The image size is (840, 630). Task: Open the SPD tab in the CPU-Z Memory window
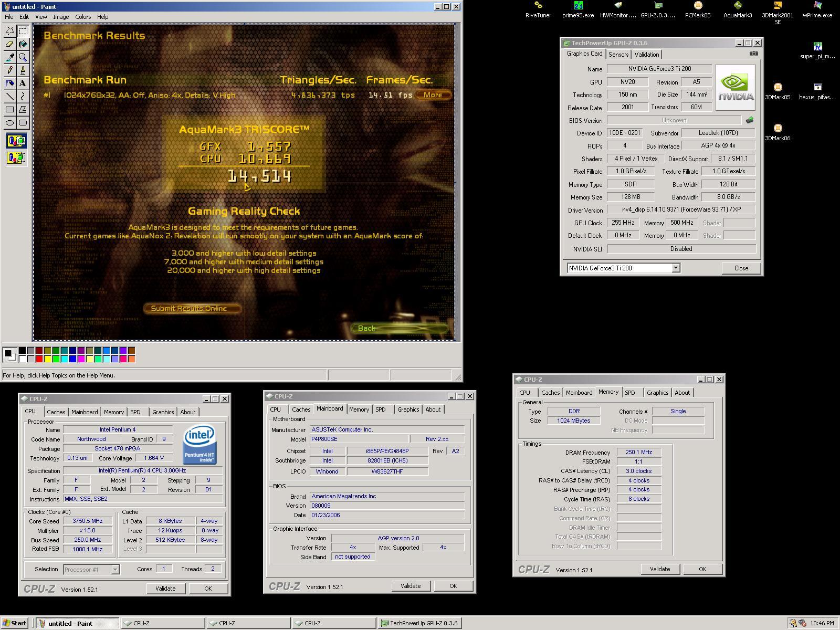click(x=630, y=393)
